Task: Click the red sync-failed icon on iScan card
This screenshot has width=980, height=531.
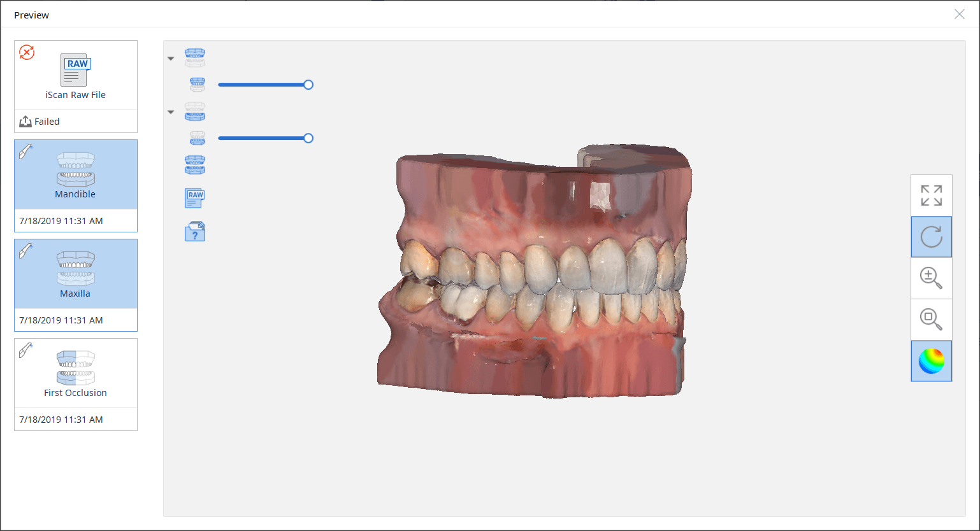Action: (x=27, y=52)
